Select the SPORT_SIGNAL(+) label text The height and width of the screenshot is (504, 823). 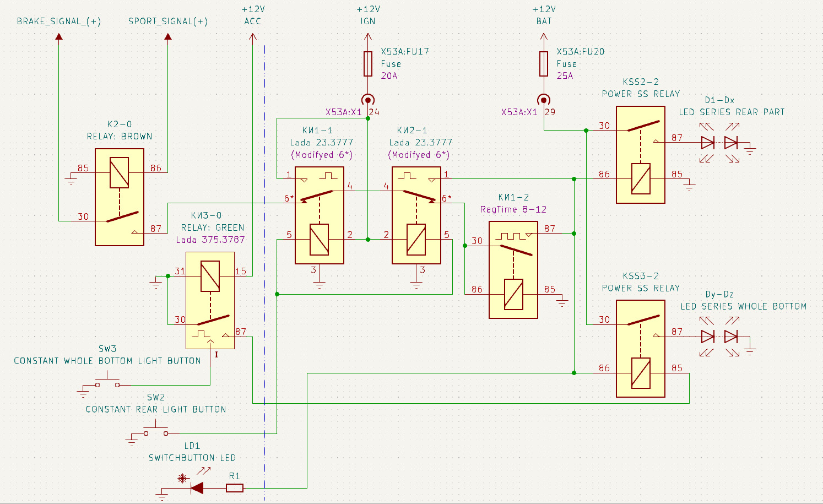point(168,21)
